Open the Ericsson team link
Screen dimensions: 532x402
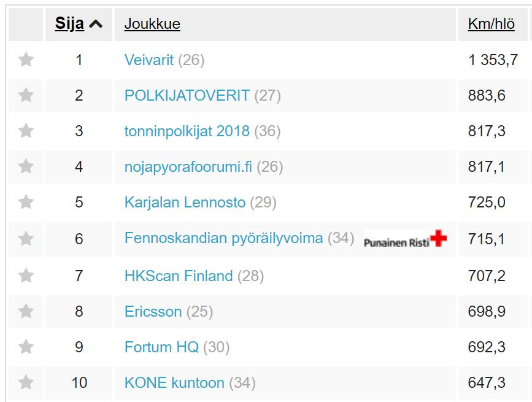click(153, 311)
